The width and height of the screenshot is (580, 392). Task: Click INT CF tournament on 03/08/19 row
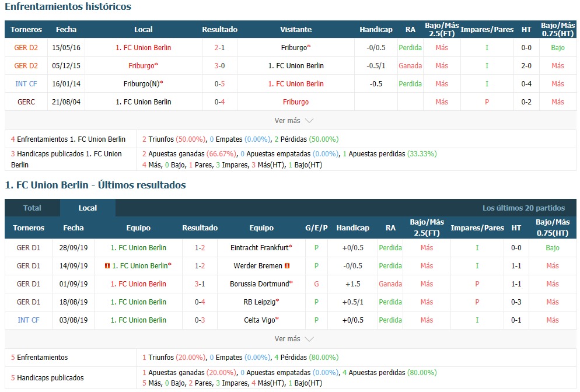[29, 320]
